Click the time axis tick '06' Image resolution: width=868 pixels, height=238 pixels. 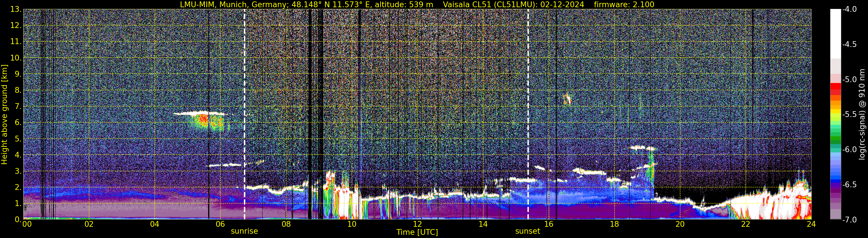coord(220,224)
